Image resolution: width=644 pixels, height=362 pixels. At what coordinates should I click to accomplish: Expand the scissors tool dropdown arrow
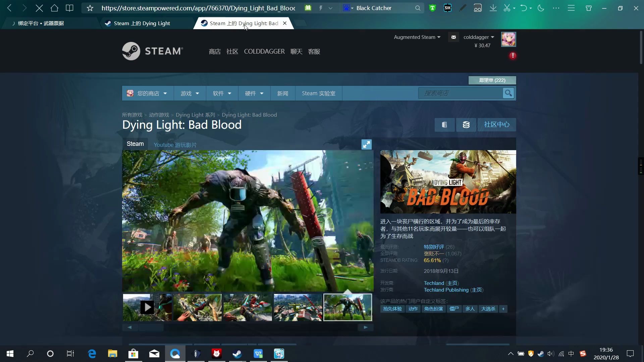pos(514,8)
